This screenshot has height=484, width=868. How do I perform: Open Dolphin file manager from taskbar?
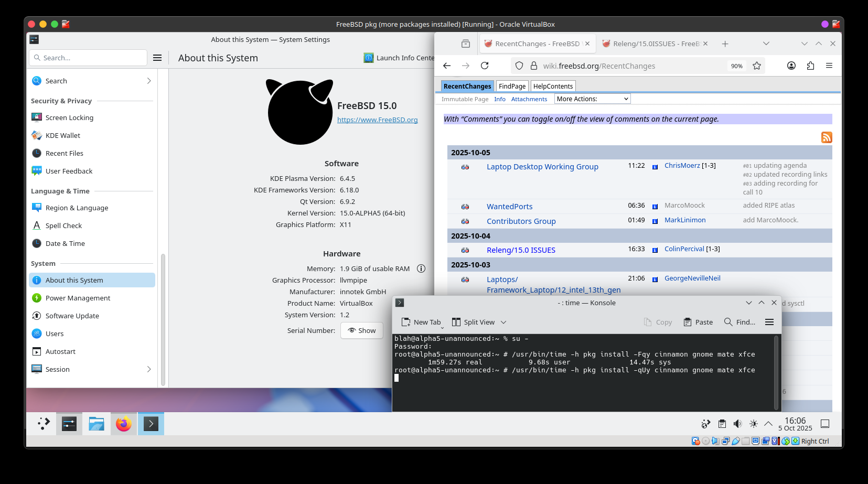[x=96, y=424]
